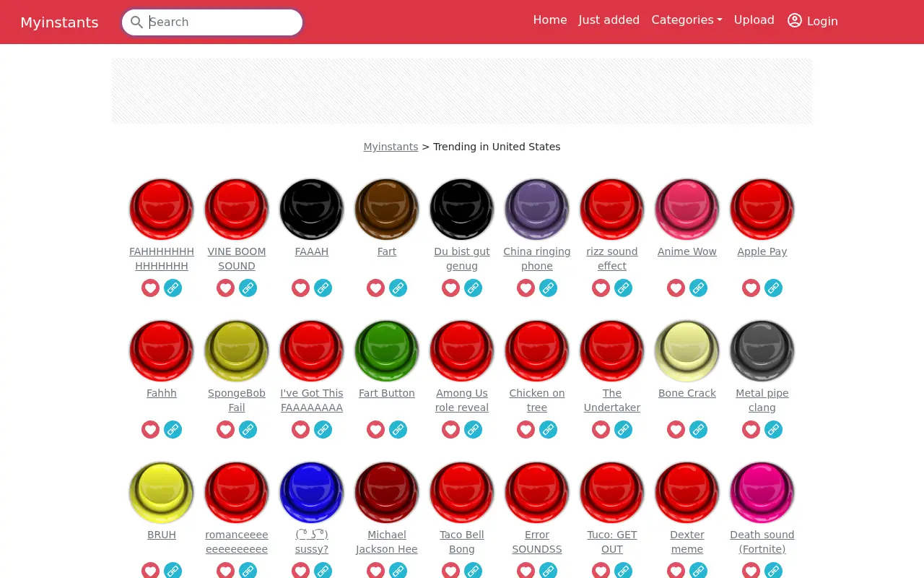Copy link icon for China ringing phone
924x578 pixels.
point(549,288)
